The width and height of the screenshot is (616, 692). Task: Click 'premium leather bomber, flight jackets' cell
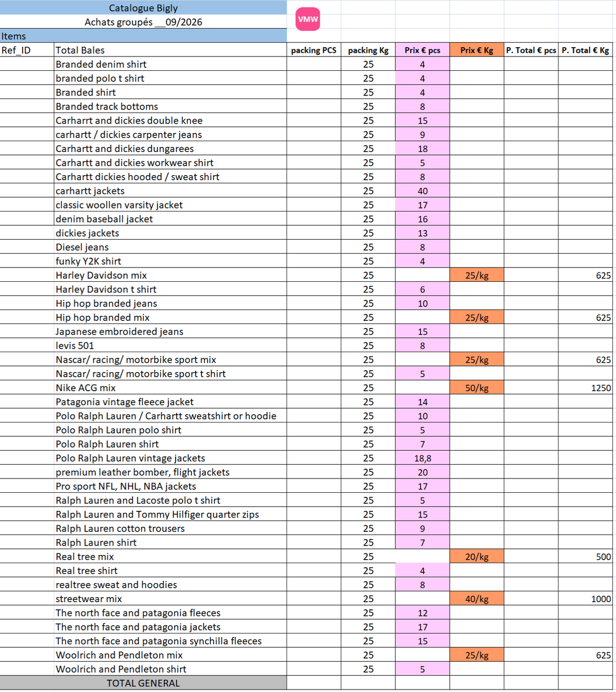(x=170, y=472)
